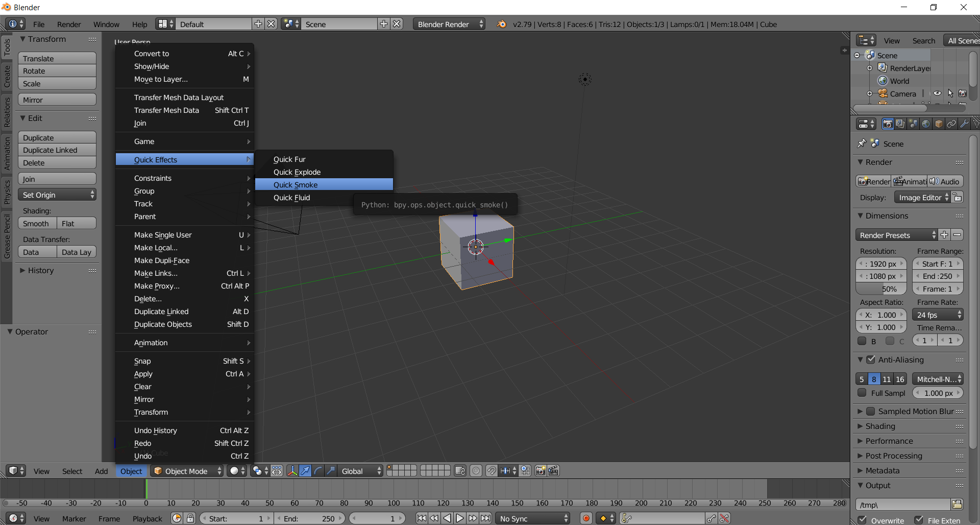Open the Render Layers properties tab
980x525 pixels.
click(900, 124)
